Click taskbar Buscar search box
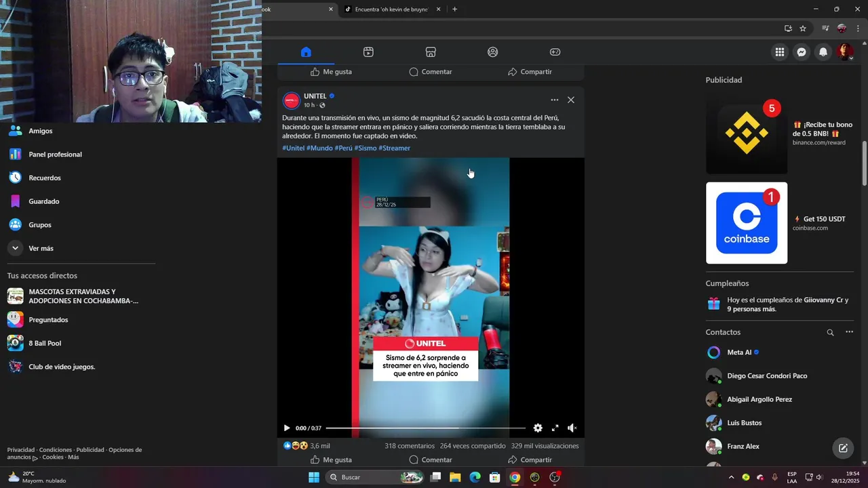Screen dimensions: 868x488 375,477
